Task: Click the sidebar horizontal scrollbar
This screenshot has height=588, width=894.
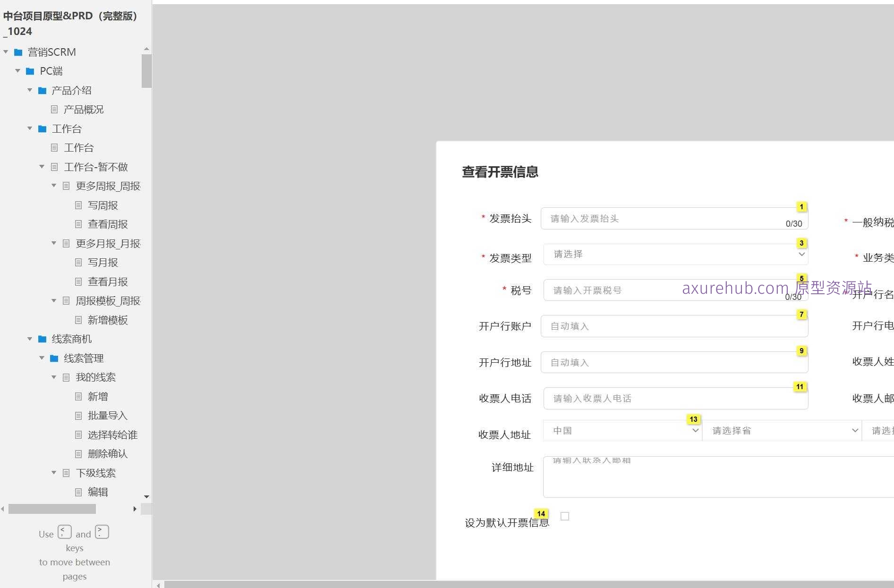Action: (52, 509)
